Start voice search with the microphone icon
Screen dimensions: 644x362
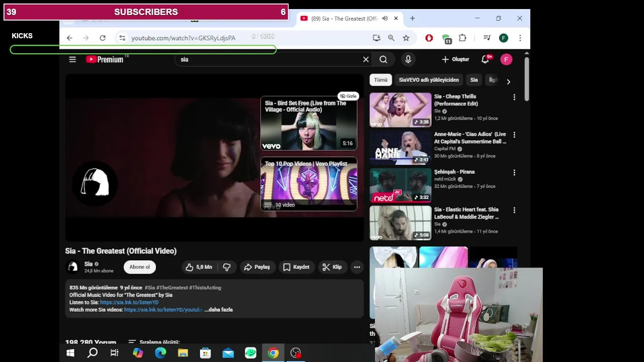click(408, 59)
